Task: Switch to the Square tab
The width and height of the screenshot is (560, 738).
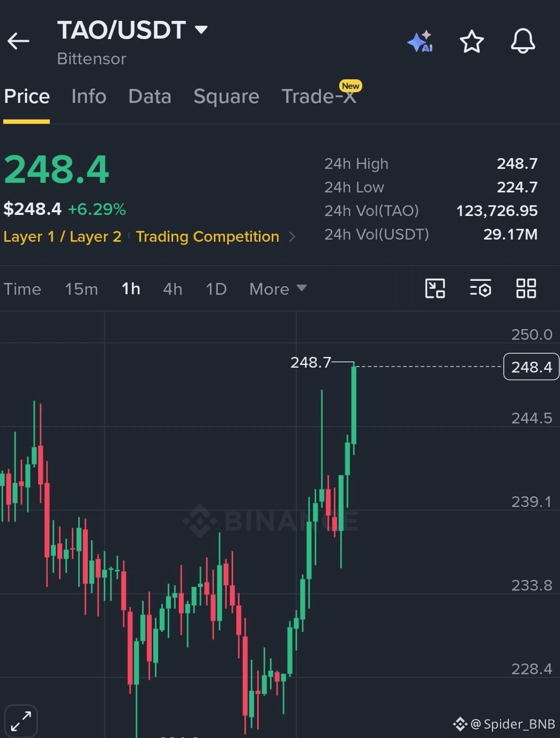Action: coord(227,96)
